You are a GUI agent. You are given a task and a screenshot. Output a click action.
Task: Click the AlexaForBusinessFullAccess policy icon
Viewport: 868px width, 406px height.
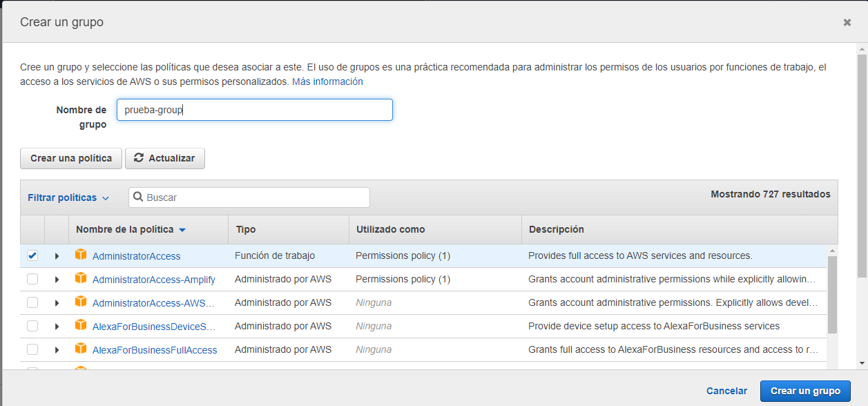[x=81, y=349]
